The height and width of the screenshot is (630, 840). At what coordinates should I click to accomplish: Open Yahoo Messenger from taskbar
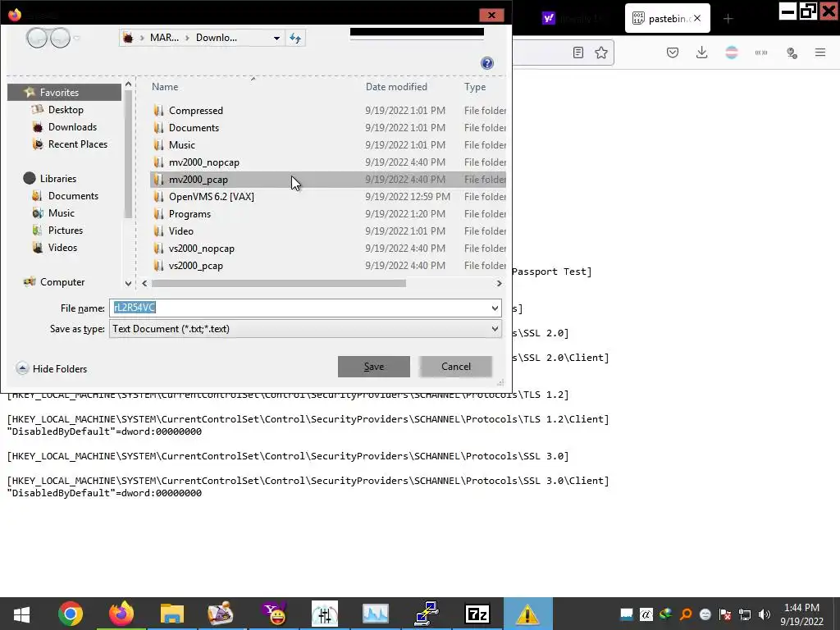(x=275, y=614)
